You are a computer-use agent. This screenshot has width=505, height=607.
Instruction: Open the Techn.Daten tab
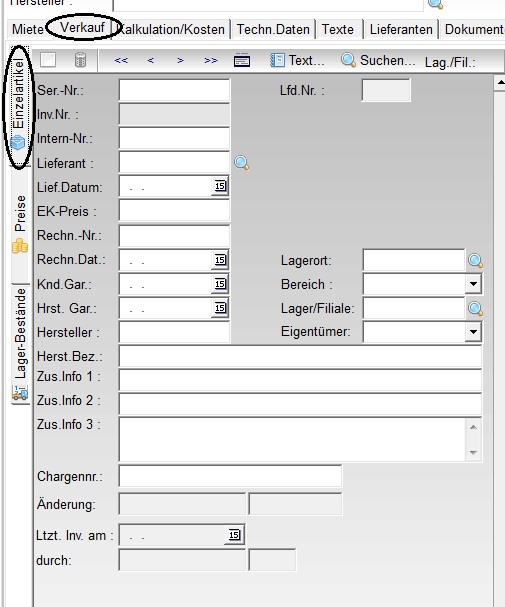[x=273, y=29]
